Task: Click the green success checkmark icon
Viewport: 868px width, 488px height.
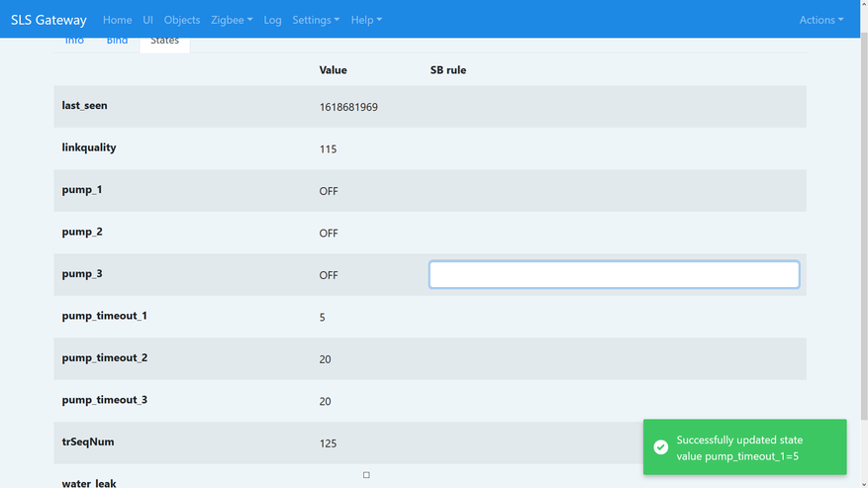Action: point(661,447)
